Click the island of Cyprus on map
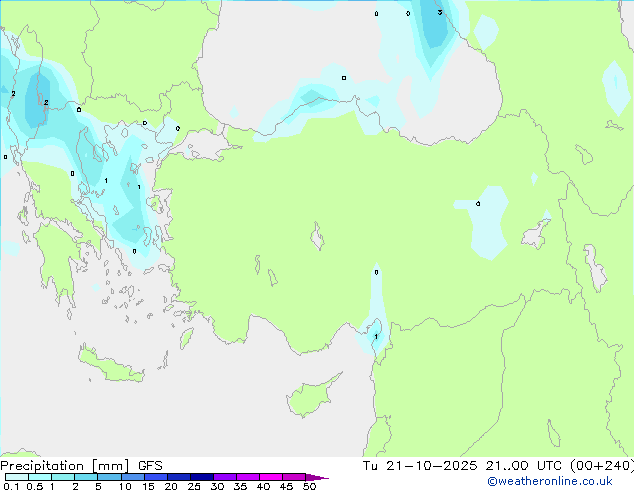Image resolution: width=634 pixels, height=490 pixels. [x=311, y=397]
